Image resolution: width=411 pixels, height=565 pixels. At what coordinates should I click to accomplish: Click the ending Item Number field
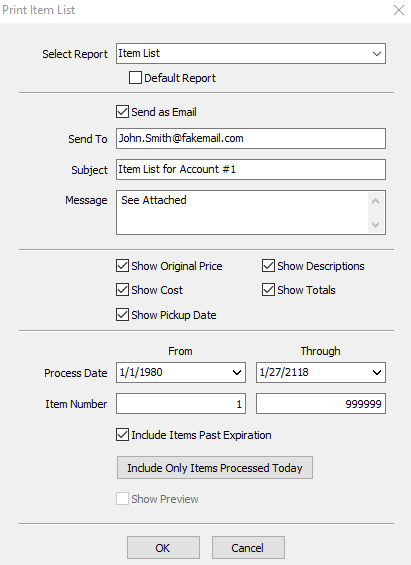click(x=321, y=404)
